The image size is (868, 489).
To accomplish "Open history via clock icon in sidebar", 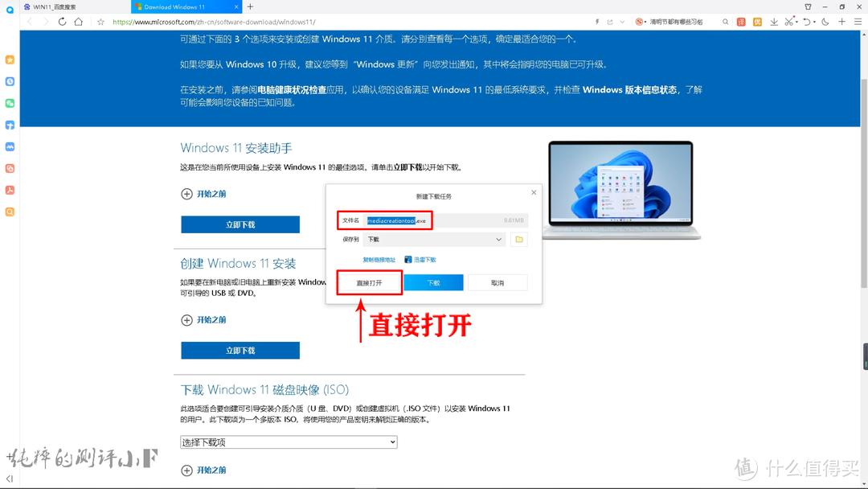I will [x=10, y=80].
